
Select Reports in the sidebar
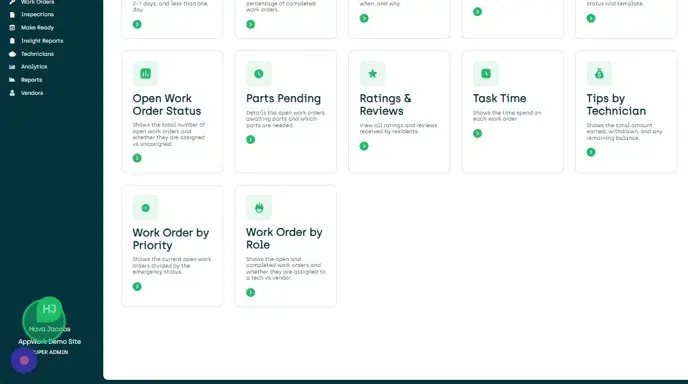32,80
